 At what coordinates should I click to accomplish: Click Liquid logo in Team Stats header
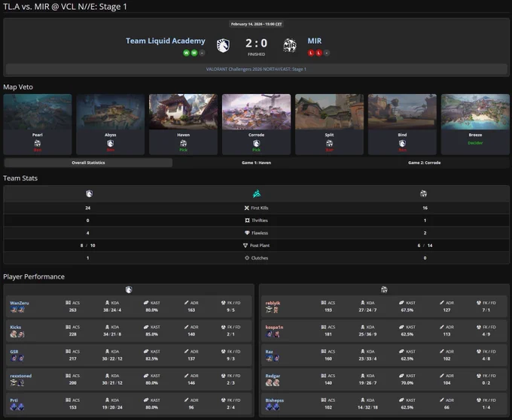point(89,194)
